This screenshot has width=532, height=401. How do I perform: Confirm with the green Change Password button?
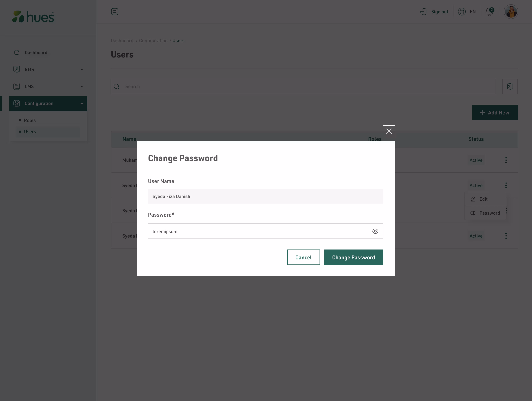pyautogui.click(x=354, y=257)
